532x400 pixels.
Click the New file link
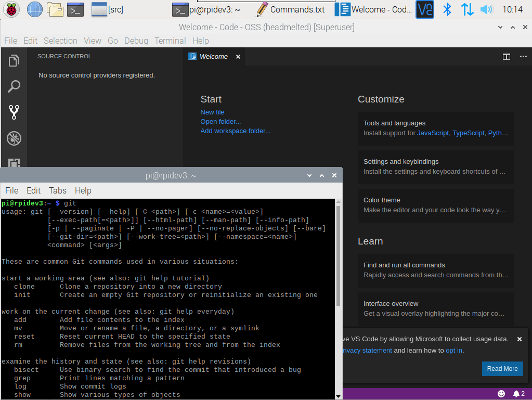[212, 112]
